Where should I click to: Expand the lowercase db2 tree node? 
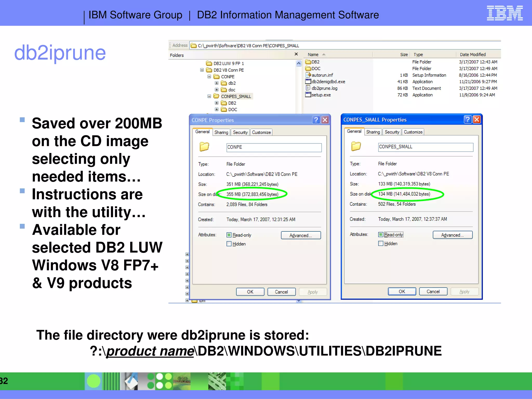click(217, 83)
